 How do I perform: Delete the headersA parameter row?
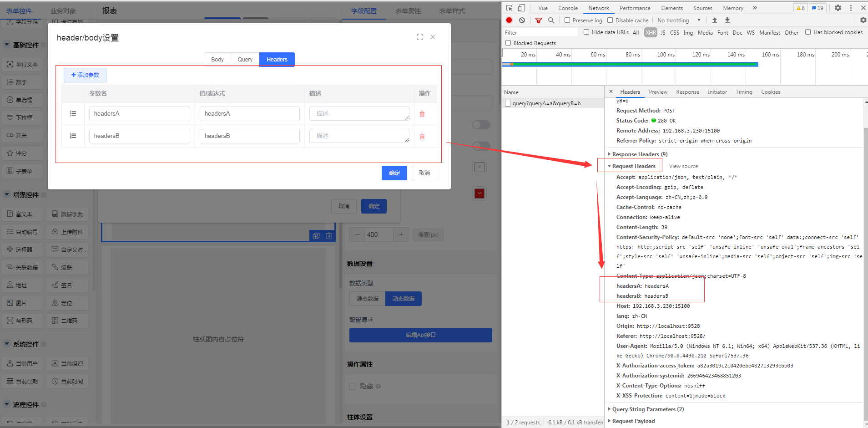[x=422, y=114]
